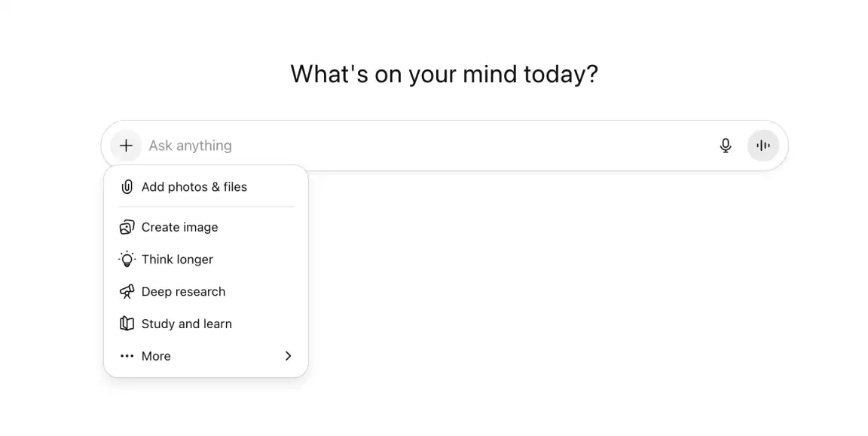Click the Think longer lightbulb icon

(127, 259)
